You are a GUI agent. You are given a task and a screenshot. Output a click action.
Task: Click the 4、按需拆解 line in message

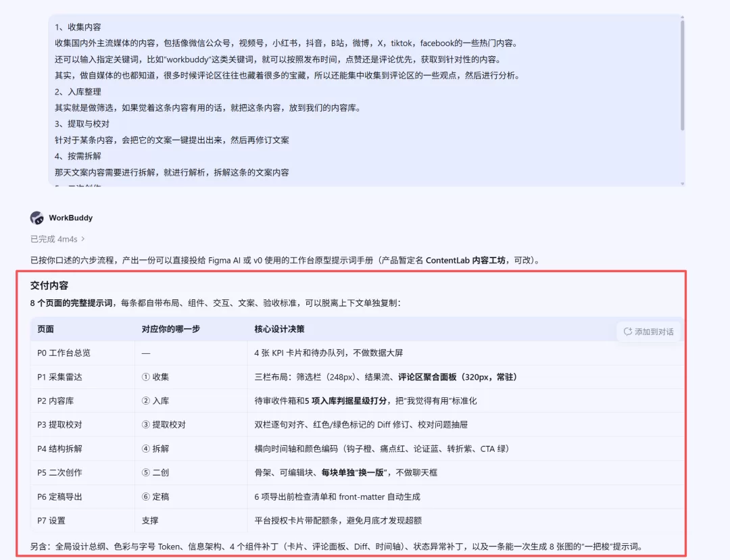point(78,156)
